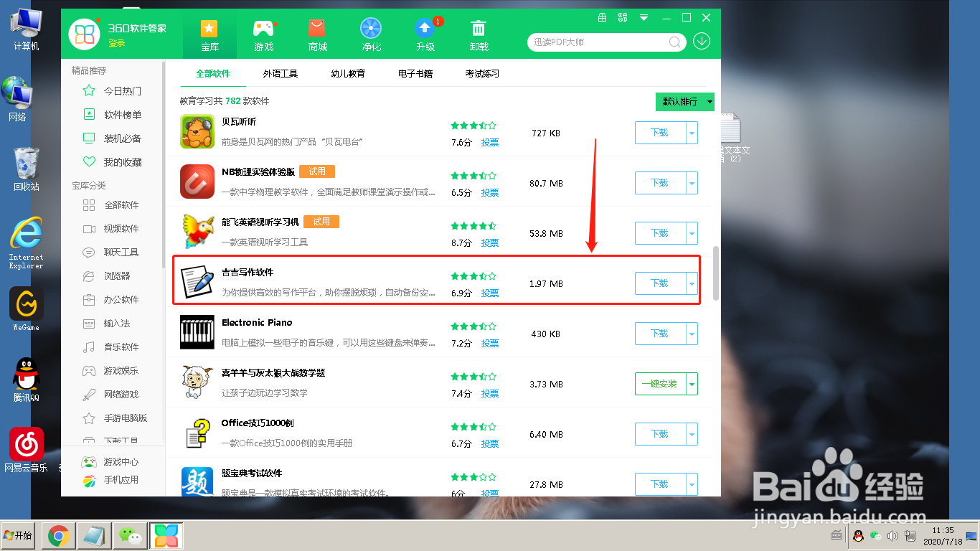Click 一键安装 for 喜羊羊与灰太狼大战数学题

tap(660, 384)
